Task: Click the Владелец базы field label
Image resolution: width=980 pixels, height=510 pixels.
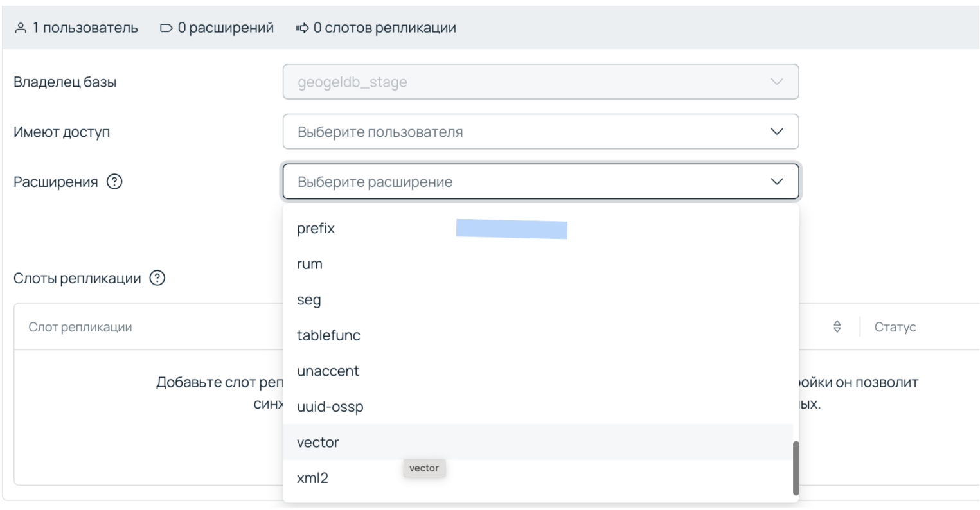Action: pyautogui.click(x=65, y=82)
